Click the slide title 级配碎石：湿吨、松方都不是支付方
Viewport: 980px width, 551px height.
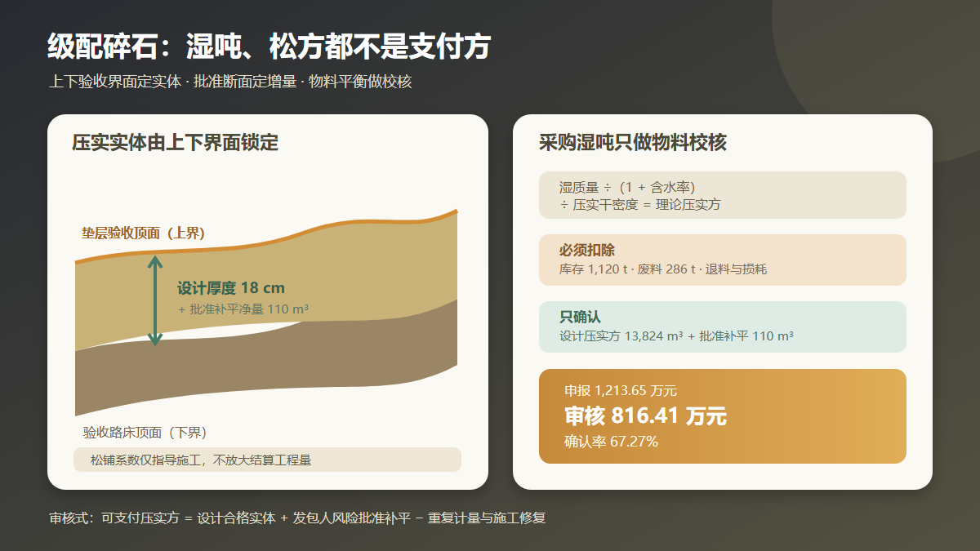tap(269, 47)
